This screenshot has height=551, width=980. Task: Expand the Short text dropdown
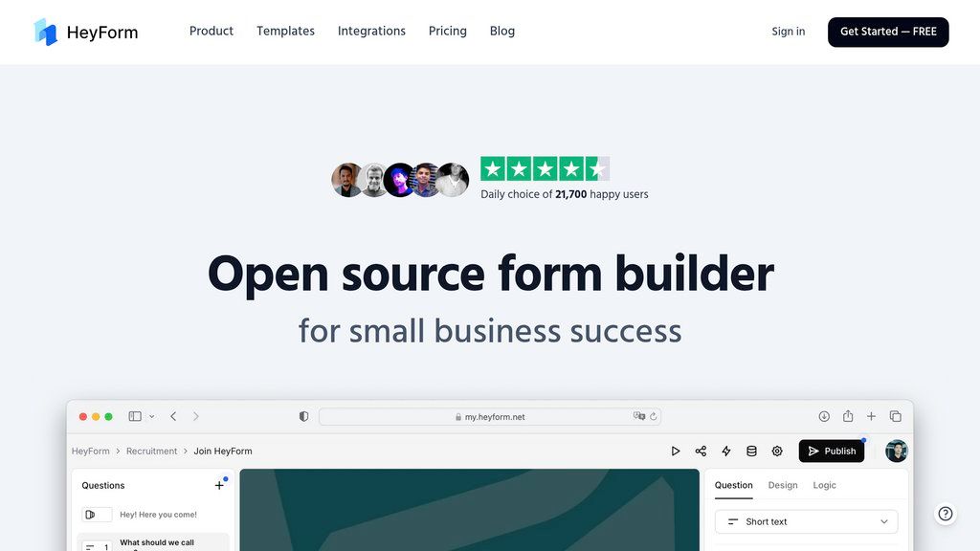click(806, 521)
